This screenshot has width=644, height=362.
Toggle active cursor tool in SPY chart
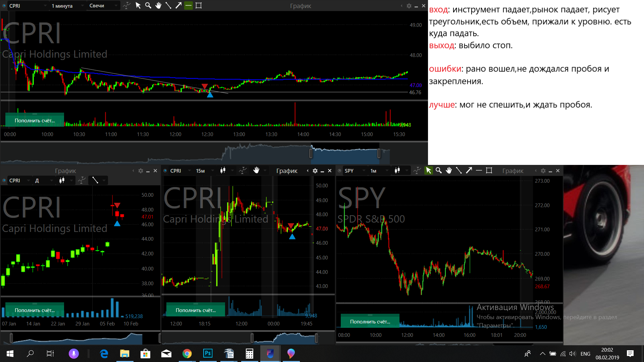[x=429, y=171]
